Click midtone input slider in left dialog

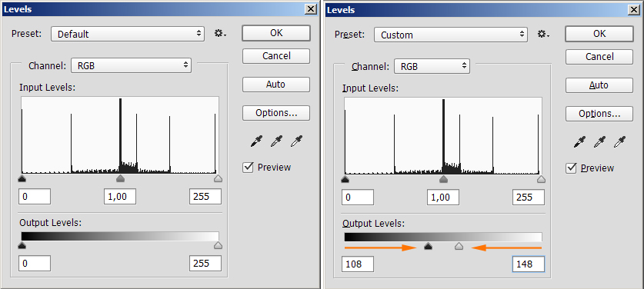click(120, 178)
